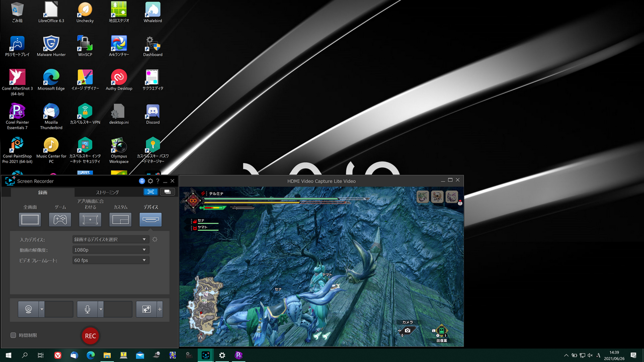Image resolution: width=644 pixels, height=362 pixels.
Task: Open the video overlay mixer icon
Action: click(145, 309)
